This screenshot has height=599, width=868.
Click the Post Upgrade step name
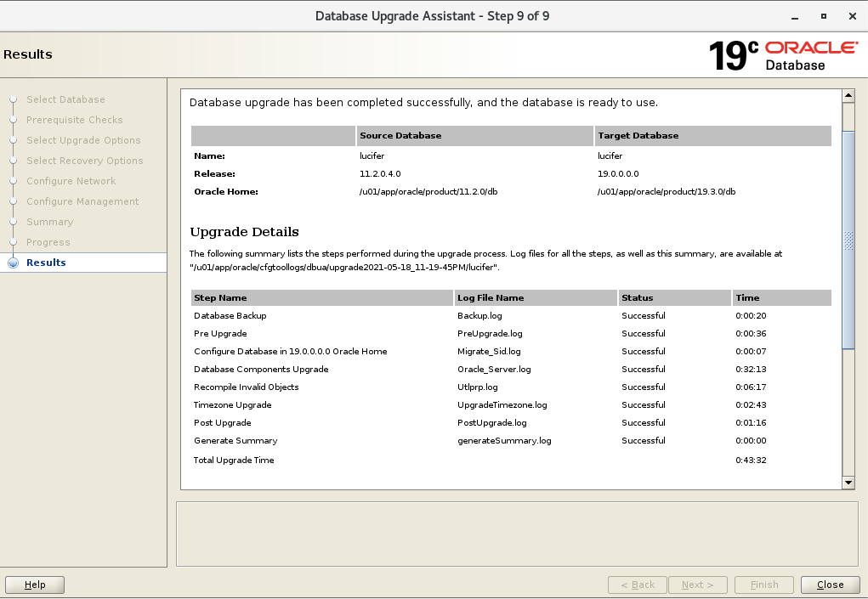tap(223, 422)
